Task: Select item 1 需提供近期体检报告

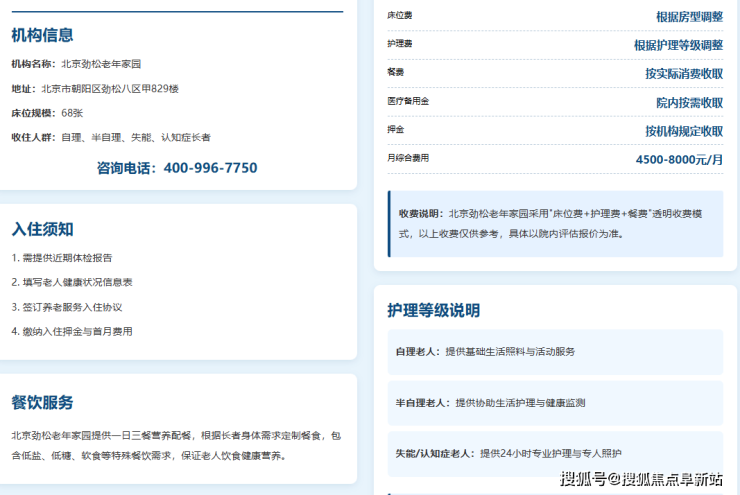Action: (62, 258)
